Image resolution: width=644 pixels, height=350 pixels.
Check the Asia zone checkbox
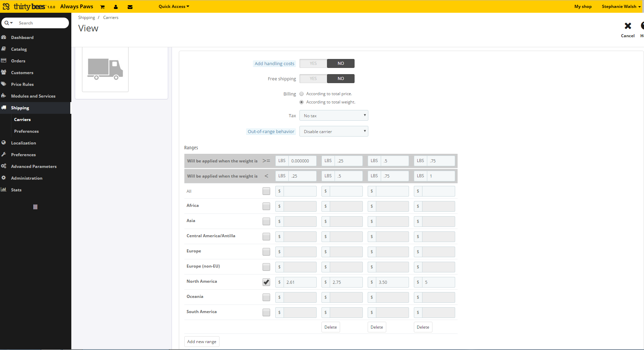pos(266,221)
